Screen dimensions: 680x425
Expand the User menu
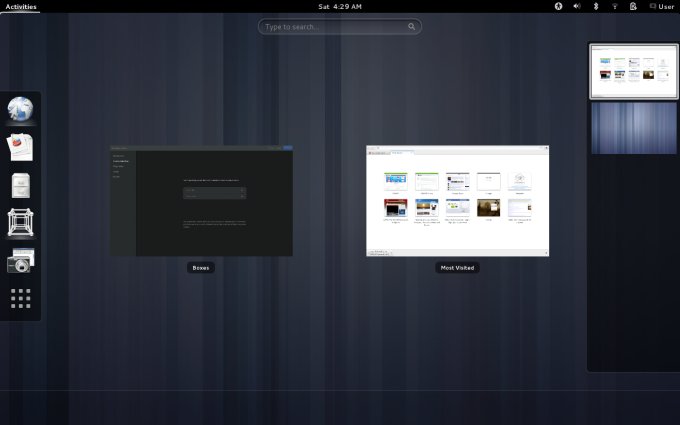(661, 6)
